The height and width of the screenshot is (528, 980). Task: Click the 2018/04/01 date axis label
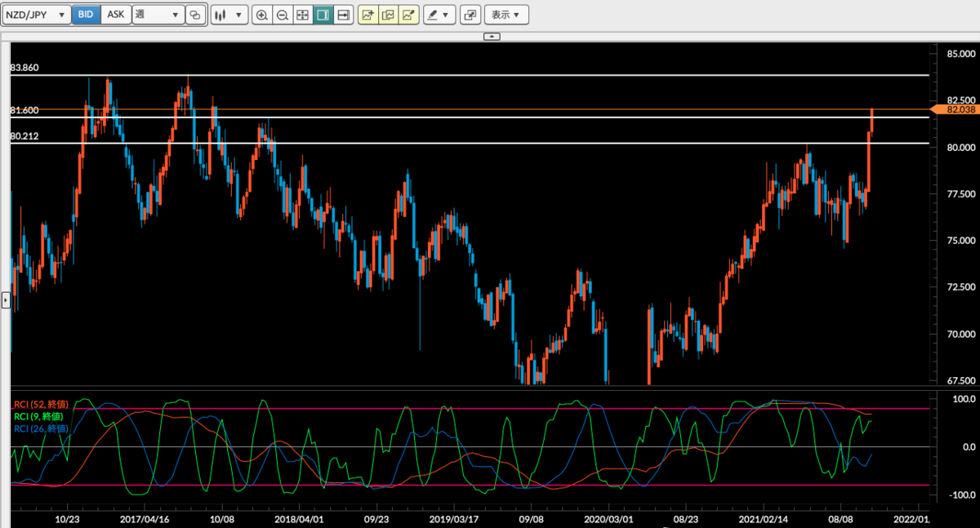(300, 518)
